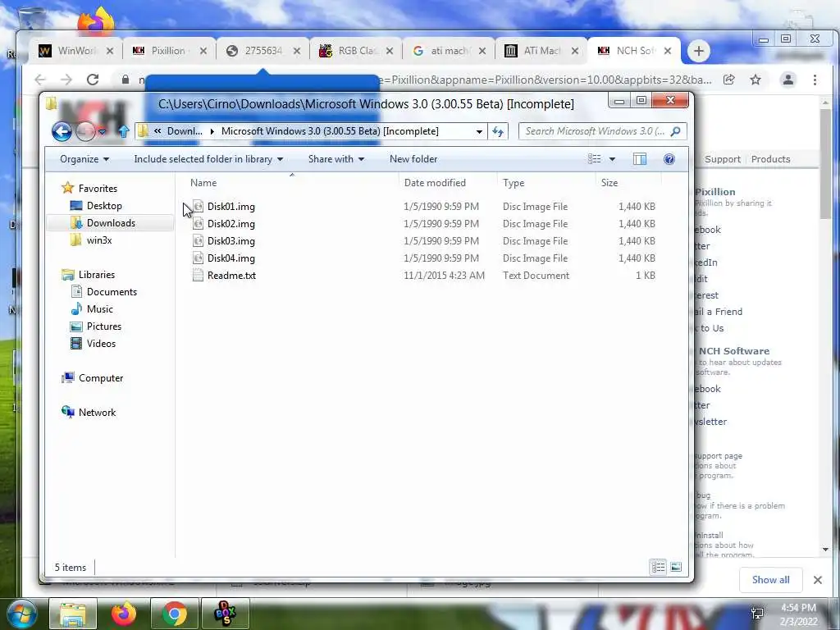The width and height of the screenshot is (840, 630).
Task: Open the recent locations dropdown arrow
Action: point(103,131)
